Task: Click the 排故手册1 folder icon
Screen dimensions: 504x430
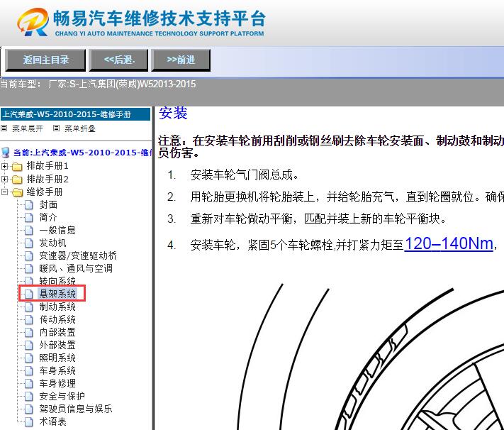Action: pos(17,167)
